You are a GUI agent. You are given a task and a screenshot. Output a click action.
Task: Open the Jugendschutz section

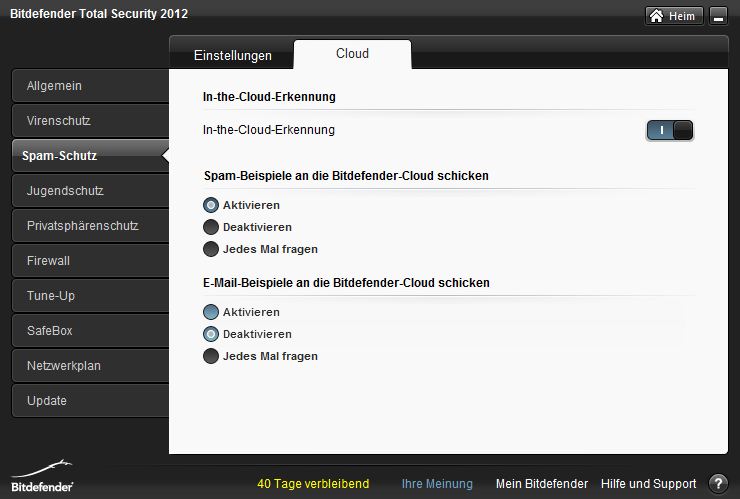[91, 191]
